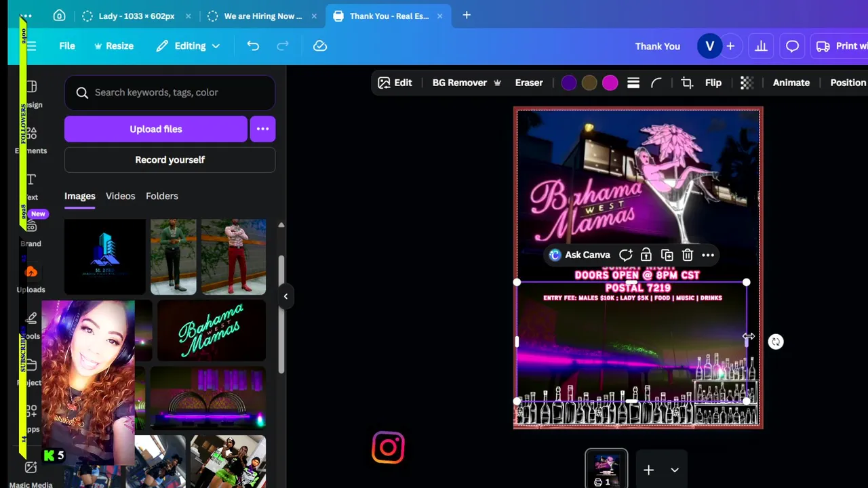Open a new tab with plus
The image size is (868, 488).
click(467, 15)
